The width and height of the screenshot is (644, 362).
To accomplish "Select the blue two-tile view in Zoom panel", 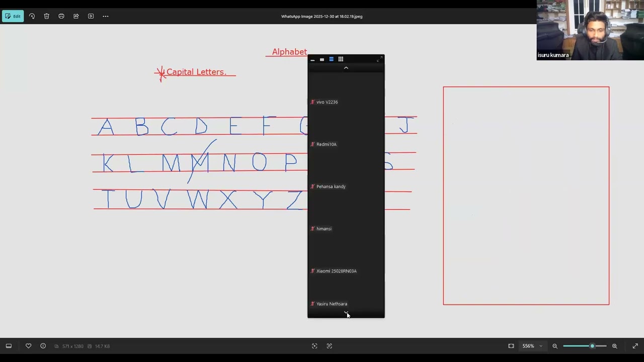I will click(x=331, y=59).
